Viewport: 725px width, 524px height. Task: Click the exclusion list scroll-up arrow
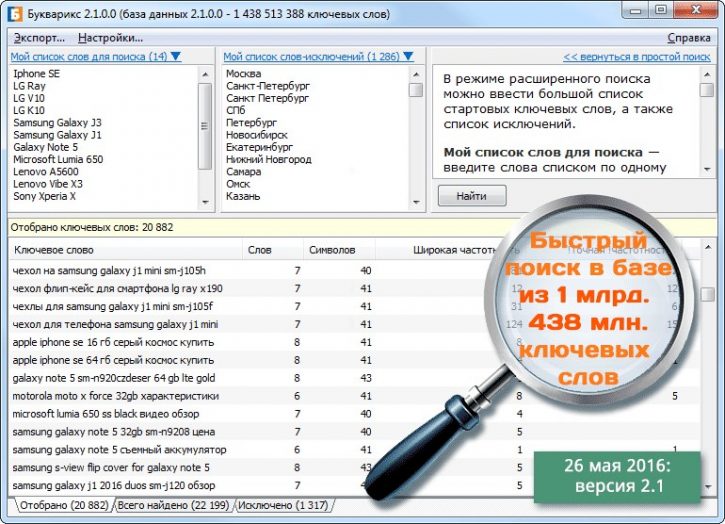(416, 74)
